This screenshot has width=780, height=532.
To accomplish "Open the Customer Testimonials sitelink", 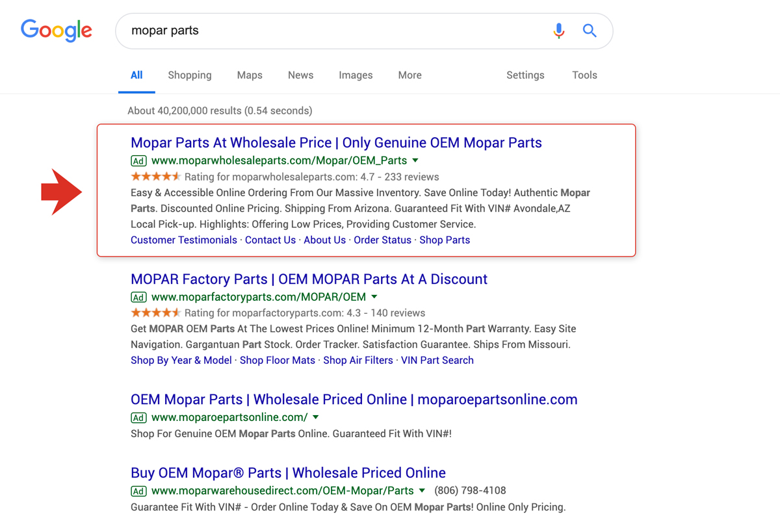I will click(x=184, y=240).
